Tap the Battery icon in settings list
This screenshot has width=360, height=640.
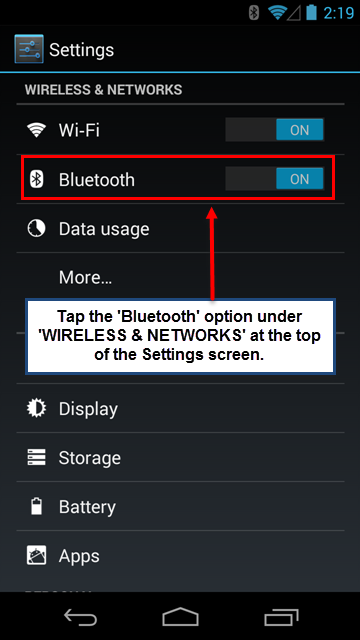(x=36, y=507)
